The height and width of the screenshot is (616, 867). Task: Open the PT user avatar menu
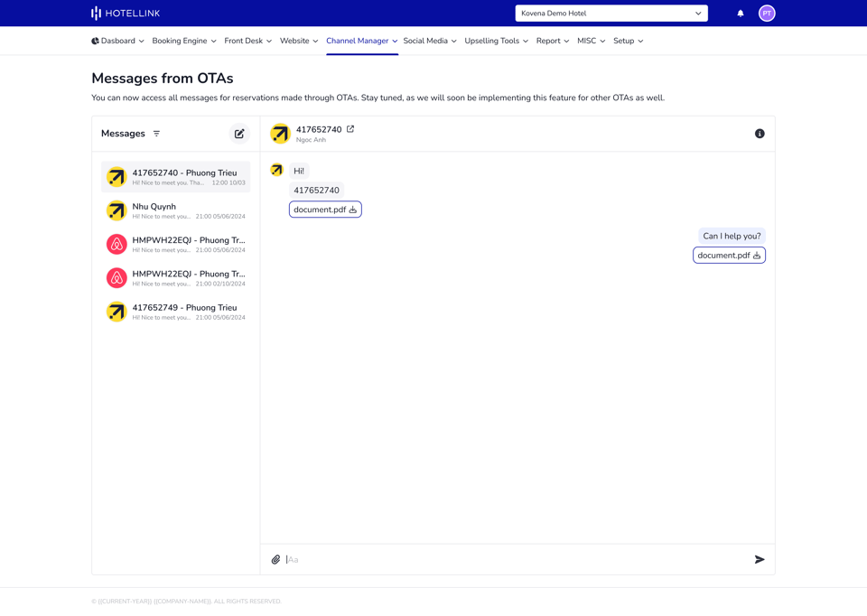767,14
